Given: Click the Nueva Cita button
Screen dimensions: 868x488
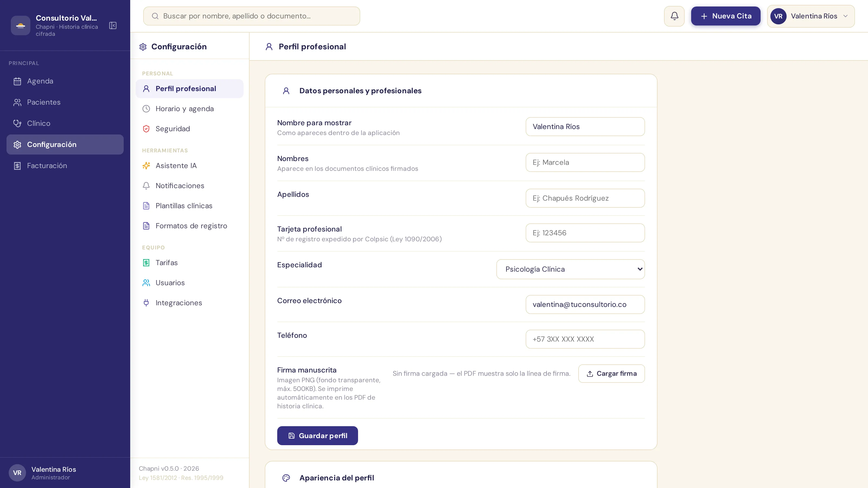Looking at the screenshot, I should [726, 16].
